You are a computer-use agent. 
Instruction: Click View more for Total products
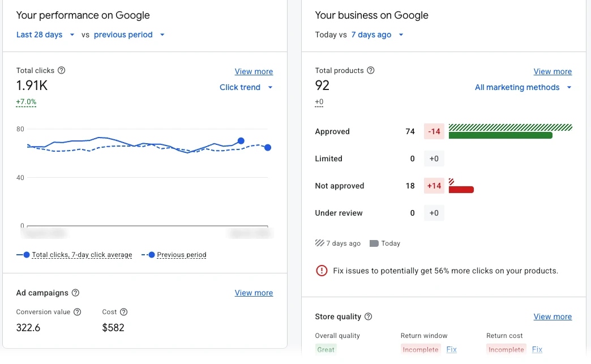coord(553,71)
